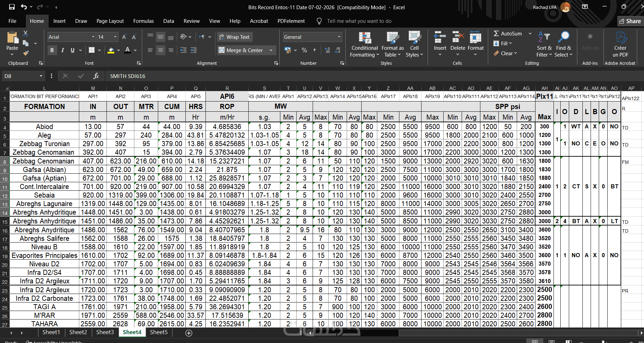
Task: Click the AutoSum button
Action: (x=508, y=33)
